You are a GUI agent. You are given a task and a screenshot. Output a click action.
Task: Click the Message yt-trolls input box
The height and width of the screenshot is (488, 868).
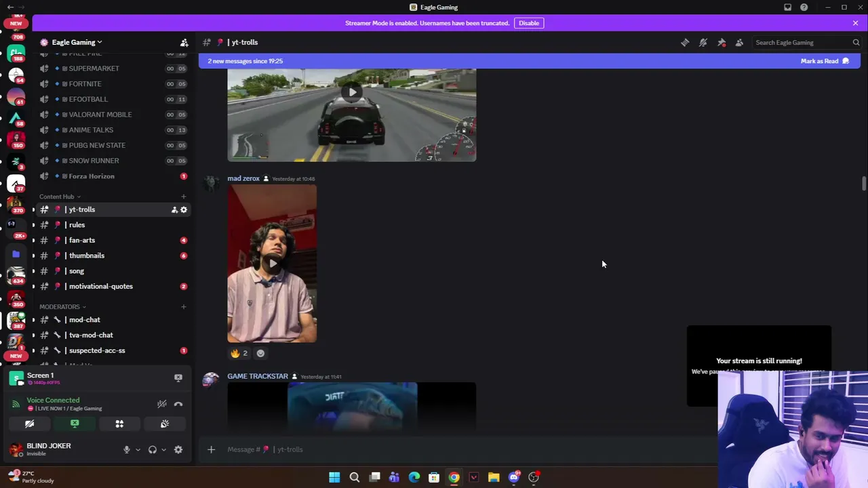click(468, 449)
